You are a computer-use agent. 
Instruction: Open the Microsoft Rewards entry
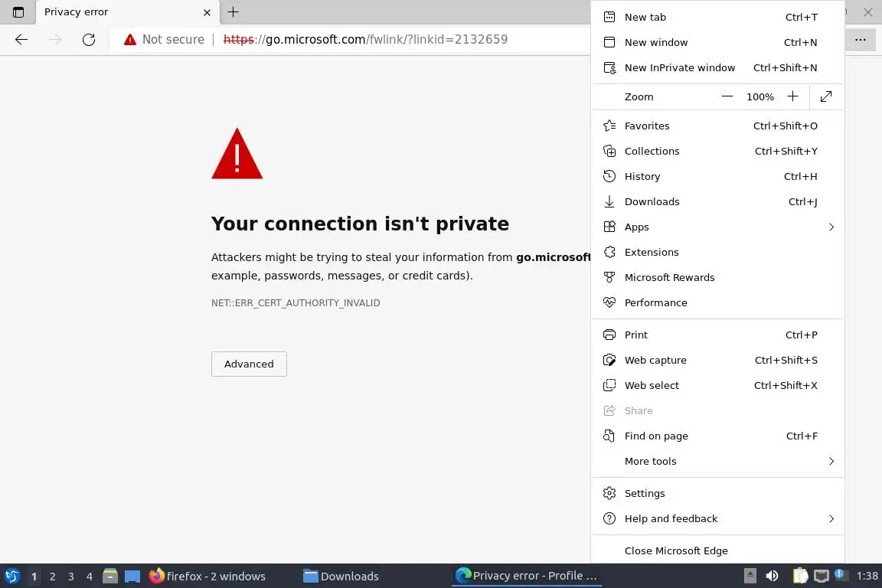[669, 277]
